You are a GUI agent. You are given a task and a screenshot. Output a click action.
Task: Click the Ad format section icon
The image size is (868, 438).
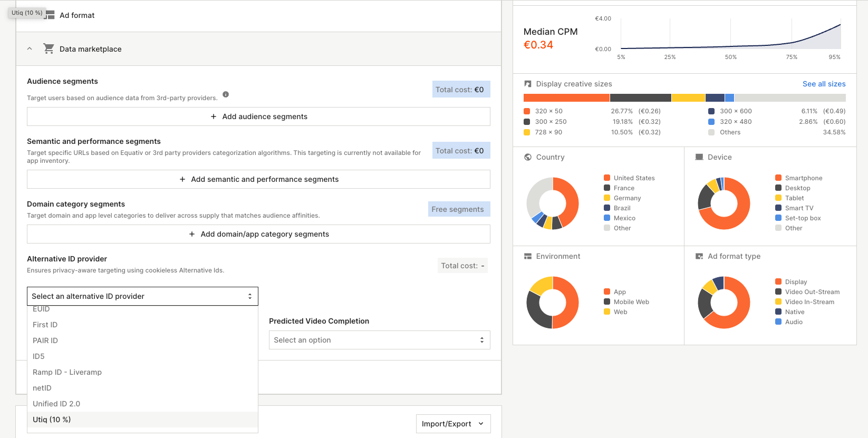(x=50, y=15)
